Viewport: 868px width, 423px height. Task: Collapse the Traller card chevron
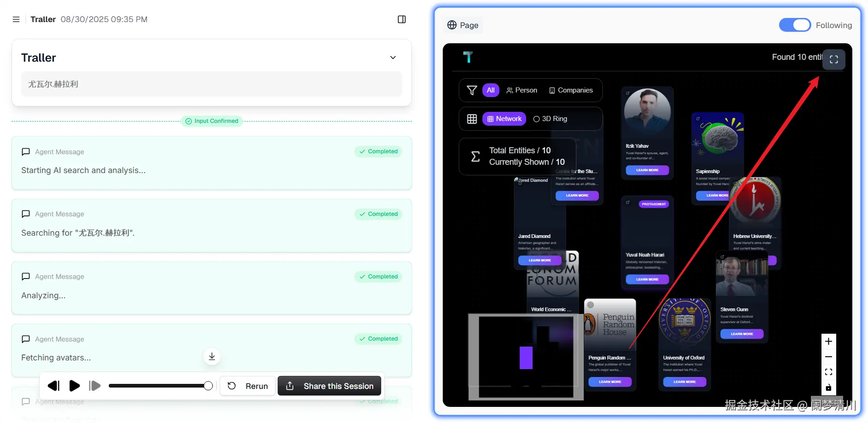click(x=393, y=58)
